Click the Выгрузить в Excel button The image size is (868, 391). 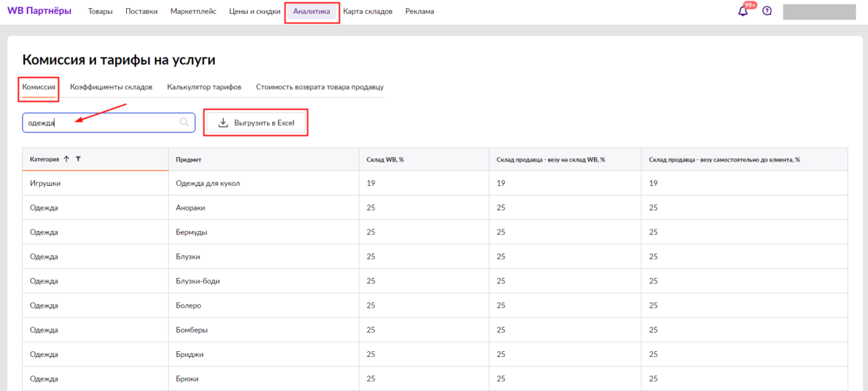point(256,122)
